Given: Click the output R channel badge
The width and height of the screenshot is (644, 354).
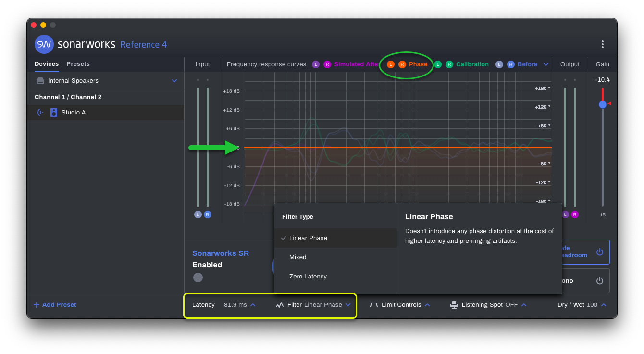Looking at the screenshot, I should 575,215.
